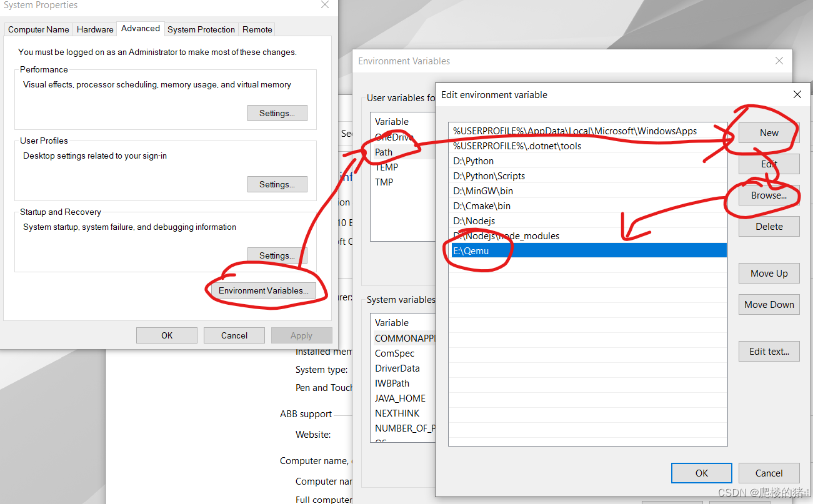Screen dimensions: 813x504
Task: Select the JAVA_HOME system variable
Action: tap(404, 398)
